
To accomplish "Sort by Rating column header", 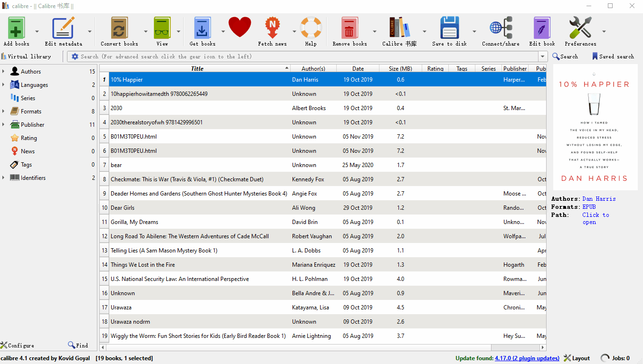I will (x=435, y=68).
